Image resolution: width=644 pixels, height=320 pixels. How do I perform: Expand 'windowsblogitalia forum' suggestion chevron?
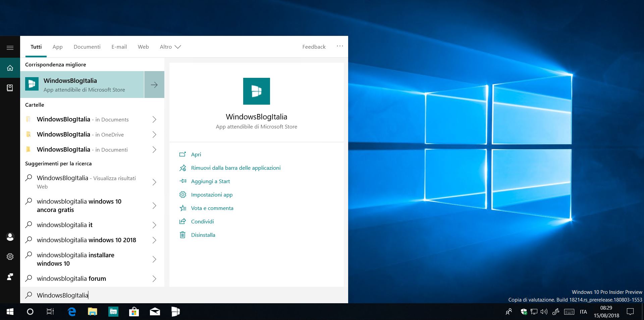tap(154, 279)
